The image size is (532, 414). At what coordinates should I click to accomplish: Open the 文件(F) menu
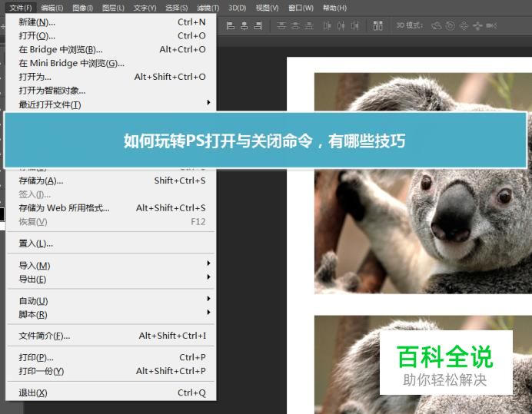tap(21, 8)
